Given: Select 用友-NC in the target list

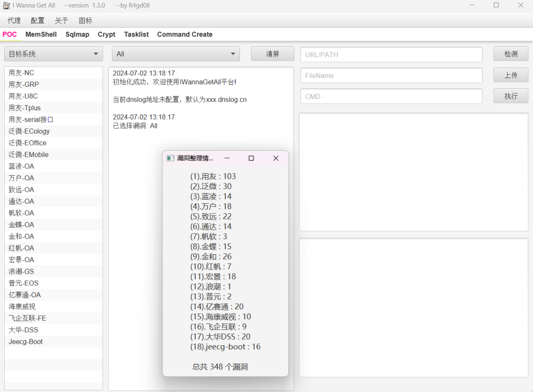Looking at the screenshot, I should click(x=21, y=73).
